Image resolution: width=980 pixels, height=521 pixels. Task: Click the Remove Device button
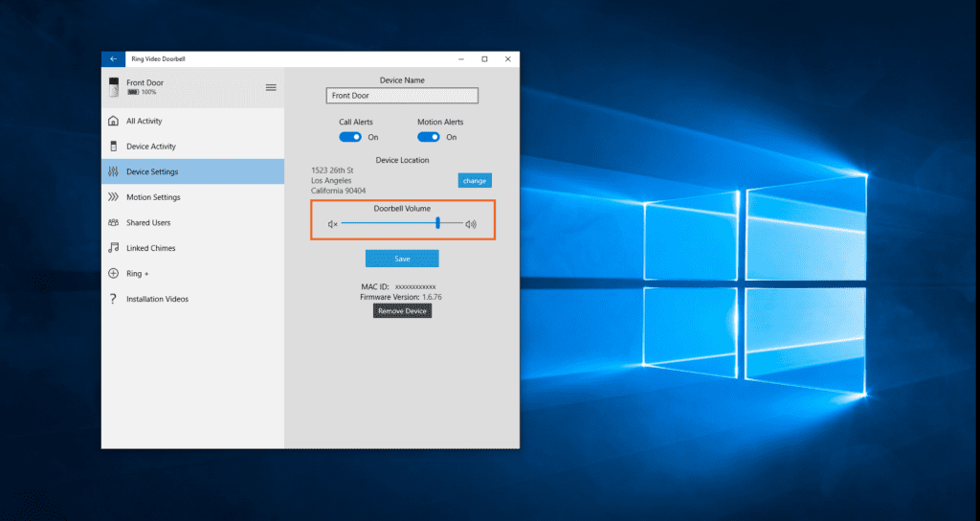(x=403, y=311)
